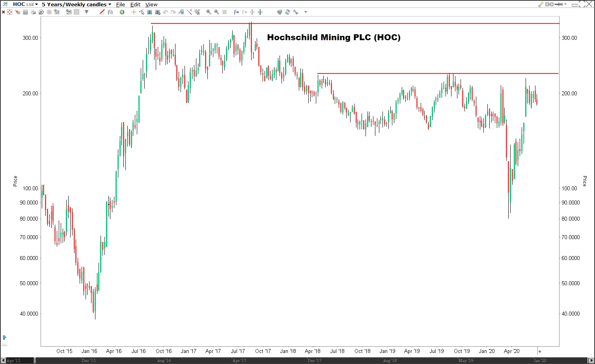Click the gold wrench icon in title bar
This screenshot has height=364, width=595.
(541, 4)
